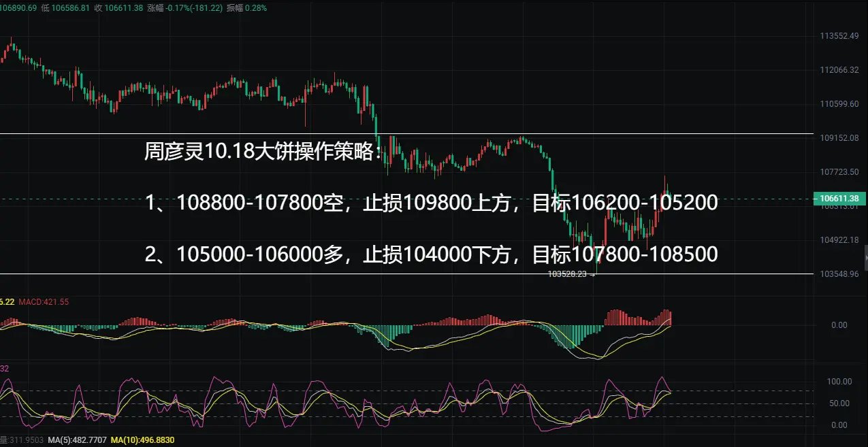
Task: Click the 113552.49 price axis label
Action: pos(840,36)
